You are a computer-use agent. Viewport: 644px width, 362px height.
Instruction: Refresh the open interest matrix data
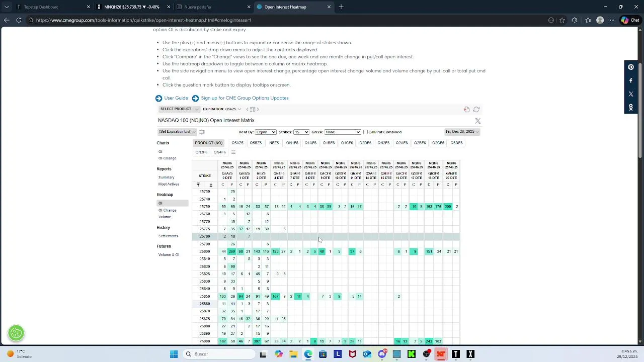coord(476,109)
